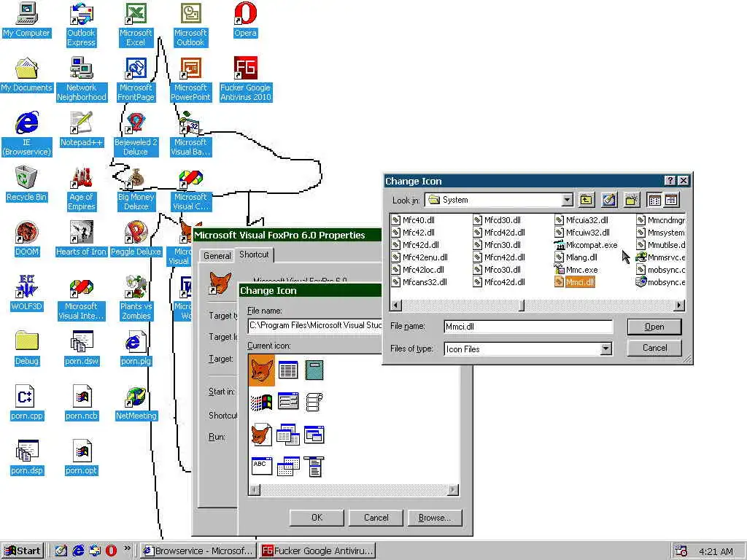Select Mfc40.dll in the file list
This screenshot has height=560, width=747.
click(x=413, y=220)
